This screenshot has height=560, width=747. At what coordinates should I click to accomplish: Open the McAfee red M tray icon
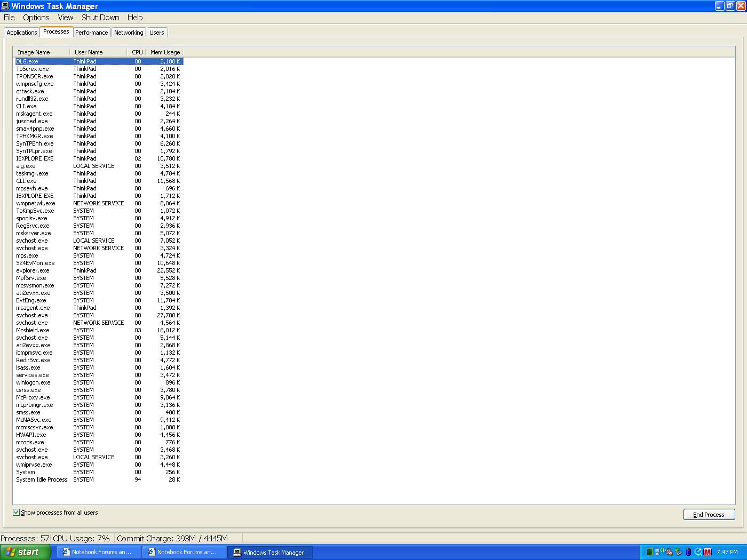point(708,552)
